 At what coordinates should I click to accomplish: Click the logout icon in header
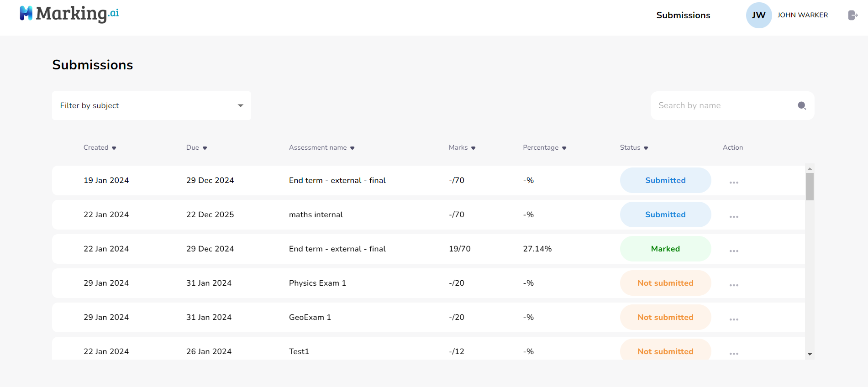[x=852, y=15]
